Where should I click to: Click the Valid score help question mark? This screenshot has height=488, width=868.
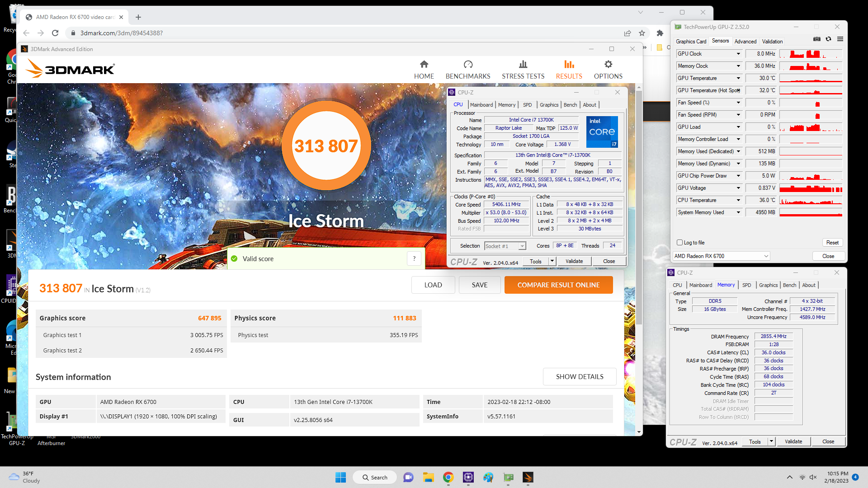(414, 258)
